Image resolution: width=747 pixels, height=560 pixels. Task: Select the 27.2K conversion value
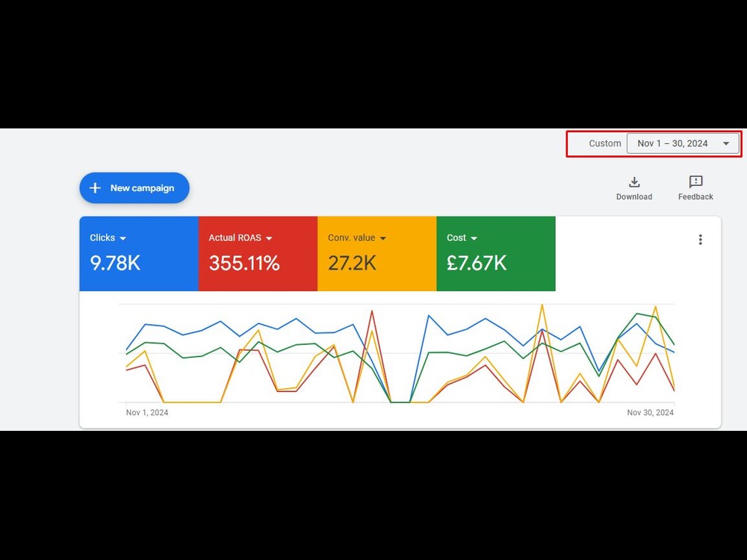[352, 263]
